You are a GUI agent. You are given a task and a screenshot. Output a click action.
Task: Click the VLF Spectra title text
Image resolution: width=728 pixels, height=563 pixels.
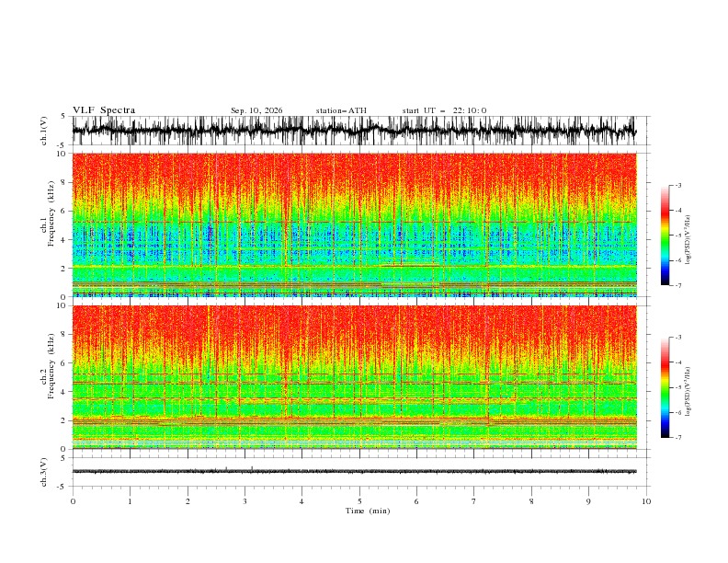(x=104, y=110)
